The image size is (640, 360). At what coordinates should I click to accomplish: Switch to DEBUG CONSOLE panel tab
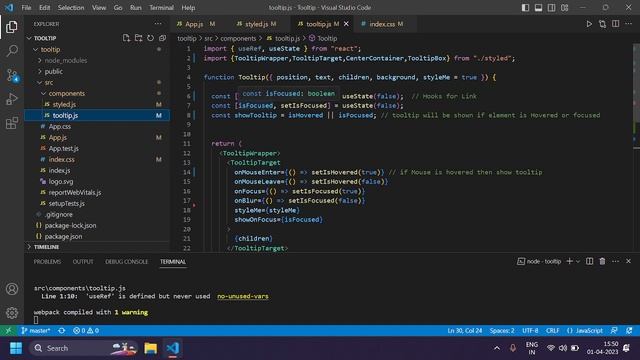(127, 262)
